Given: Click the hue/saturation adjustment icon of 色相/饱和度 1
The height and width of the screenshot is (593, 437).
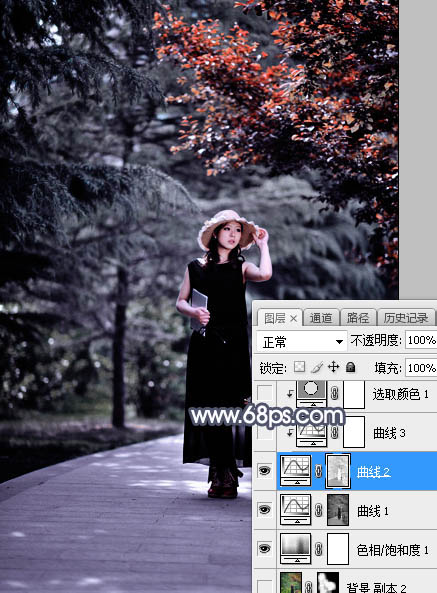Looking at the screenshot, I should coord(296,549).
